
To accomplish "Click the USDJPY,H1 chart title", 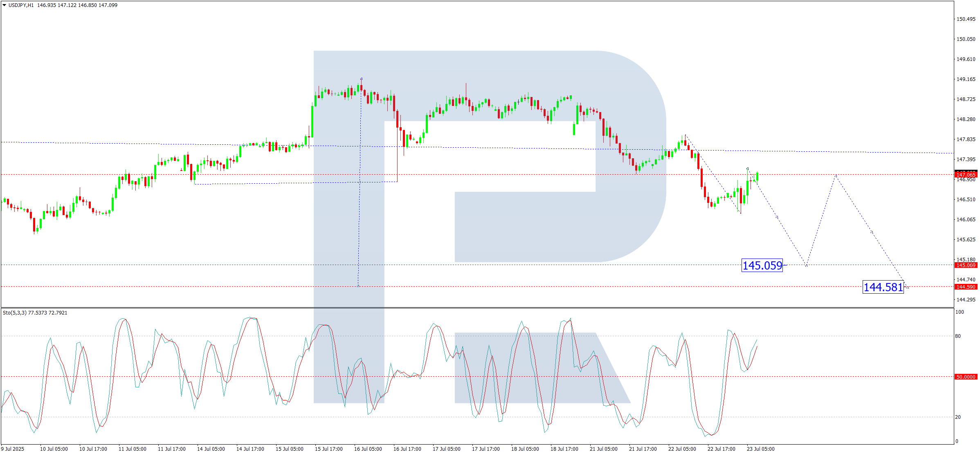I will click(21, 5).
